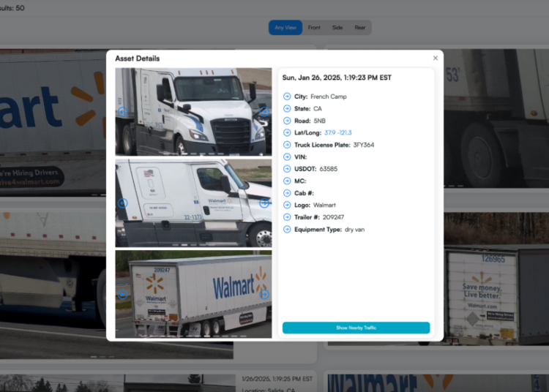Show previous image of trailer rear photo
Image resolution: width=549 pixels, height=392 pixels.
click(122, 295)
